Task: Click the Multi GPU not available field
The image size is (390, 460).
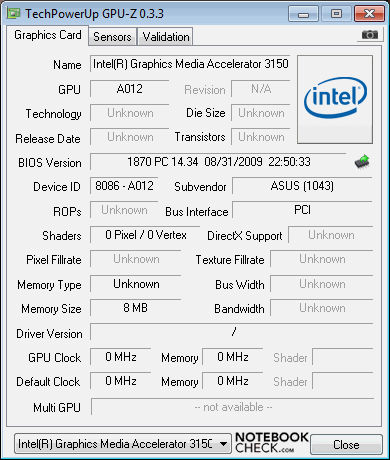Action: coord(232,407)
